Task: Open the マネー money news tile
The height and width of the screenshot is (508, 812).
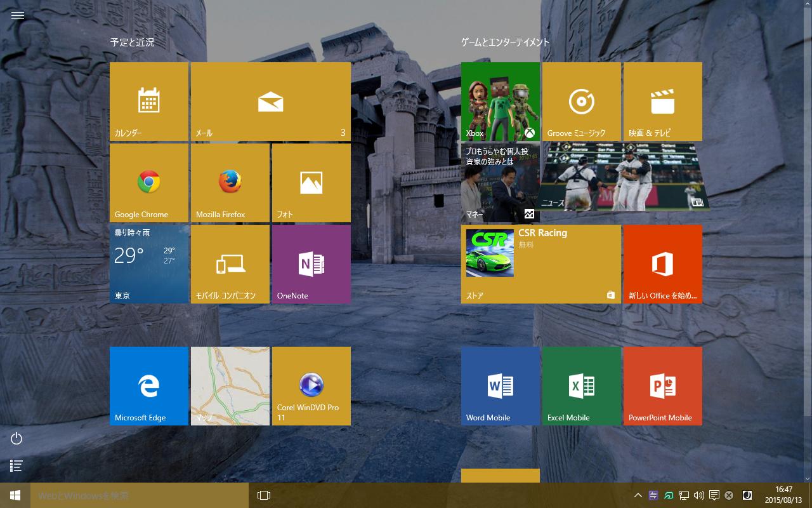Action: pyautogui.click(x=501, y=183)
